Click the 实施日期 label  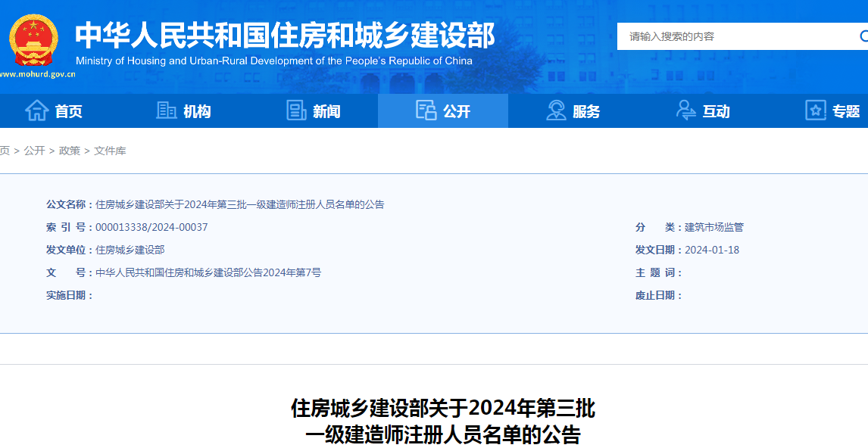[69, 295]
